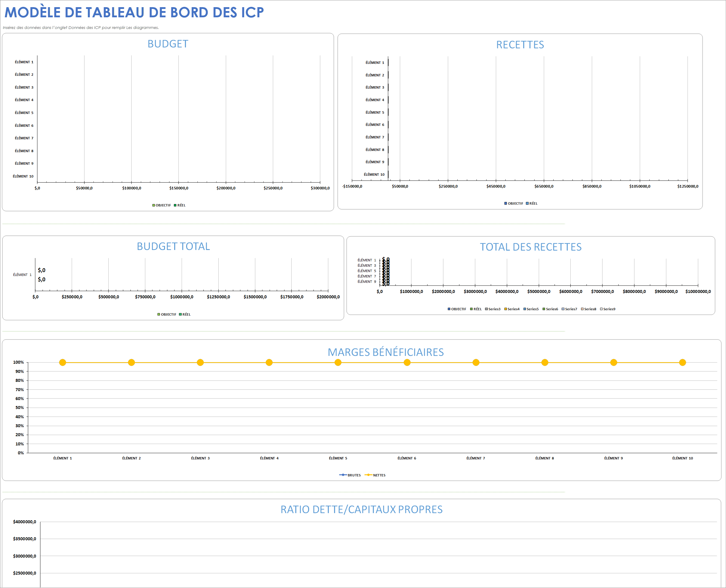726x588 pixels.
Task: Click ÉLÉMENT 10 axis label in BUDGET chart
Action: [23, 177]
